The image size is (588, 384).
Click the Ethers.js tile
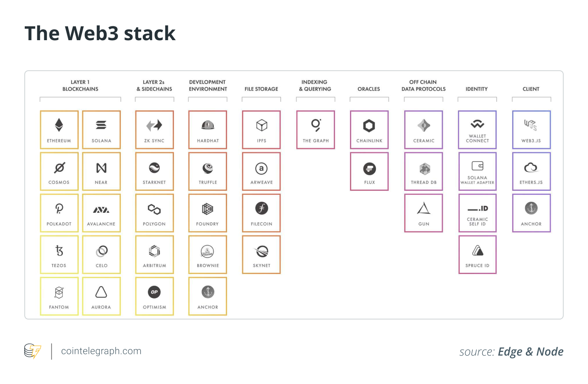[x=531, y=171]
